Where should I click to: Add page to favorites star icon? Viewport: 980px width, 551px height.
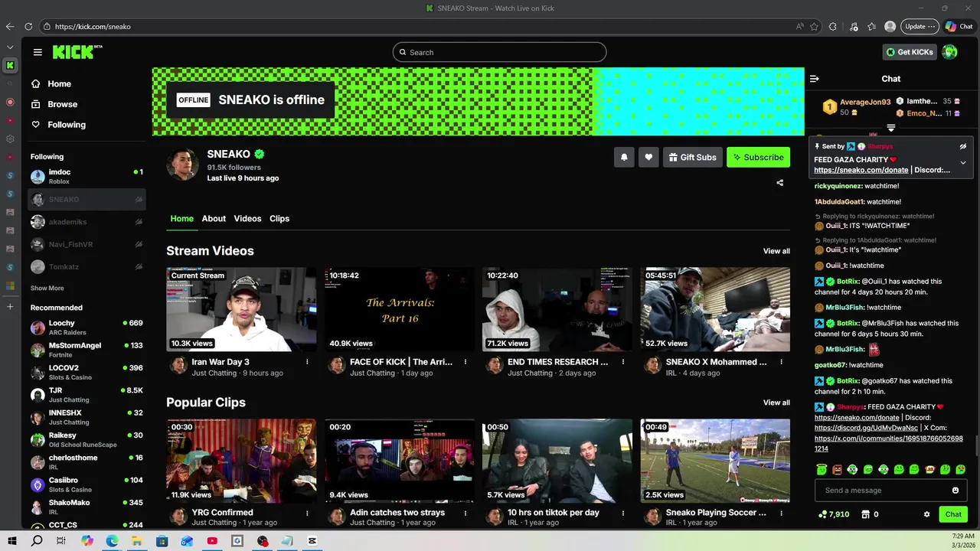pos(814,26)
